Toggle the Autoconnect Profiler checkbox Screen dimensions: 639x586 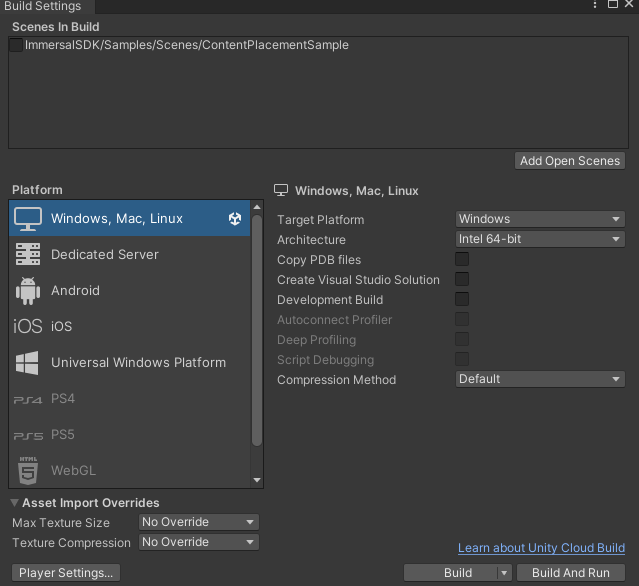coord(462,319)
